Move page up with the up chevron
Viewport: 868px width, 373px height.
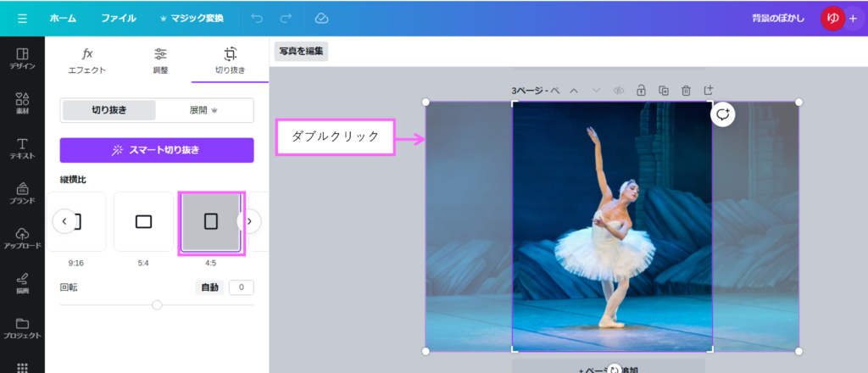click(574, 90)
